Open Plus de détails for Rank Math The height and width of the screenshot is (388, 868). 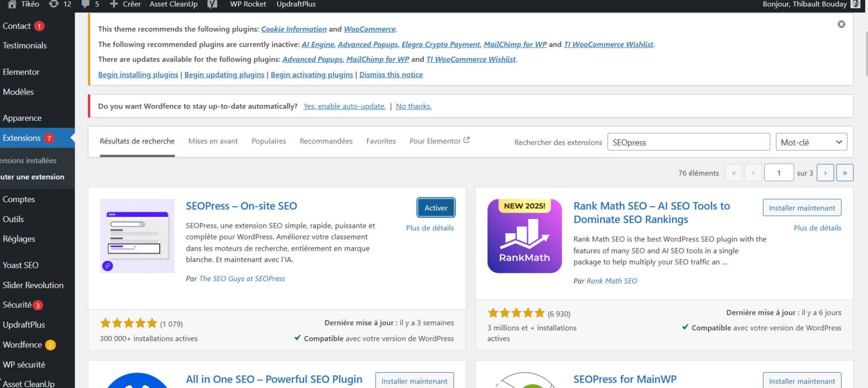[x=817, y=228]
